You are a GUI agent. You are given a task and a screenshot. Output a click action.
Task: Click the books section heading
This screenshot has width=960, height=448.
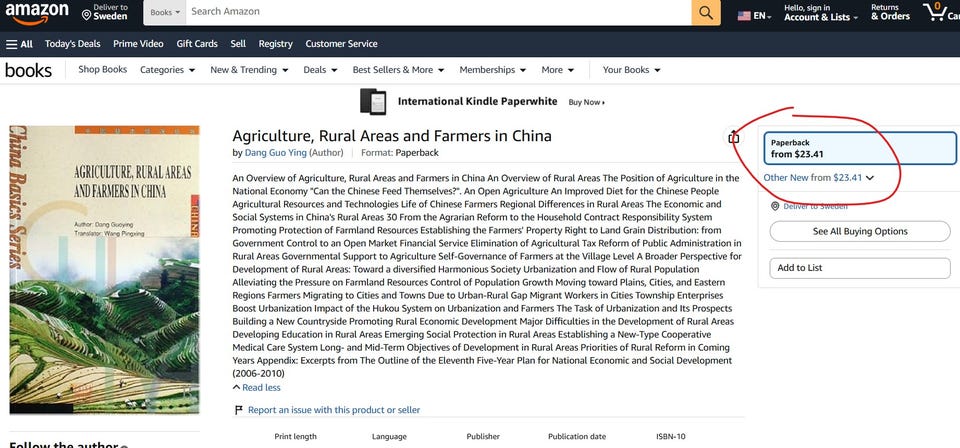(28, 70)
